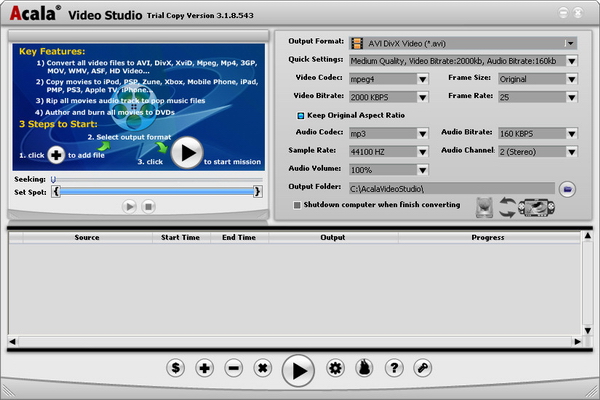The height and width of the screenshot is (400, 600).
Task: Minimize the Acala Video Studio window
Action: click(563, 13)
